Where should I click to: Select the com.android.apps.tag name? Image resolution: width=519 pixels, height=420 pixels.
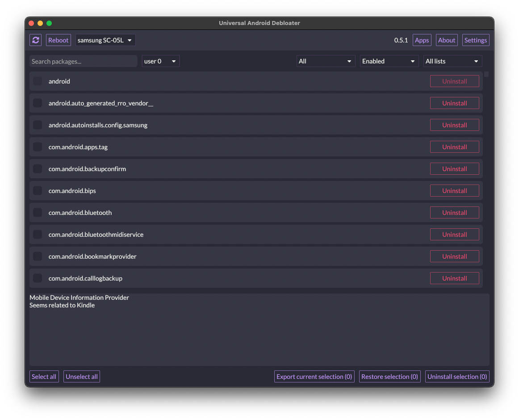(78, 147)
